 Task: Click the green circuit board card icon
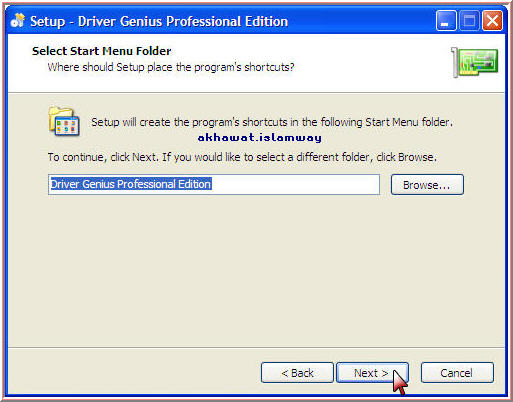click(x=475, y=62)
